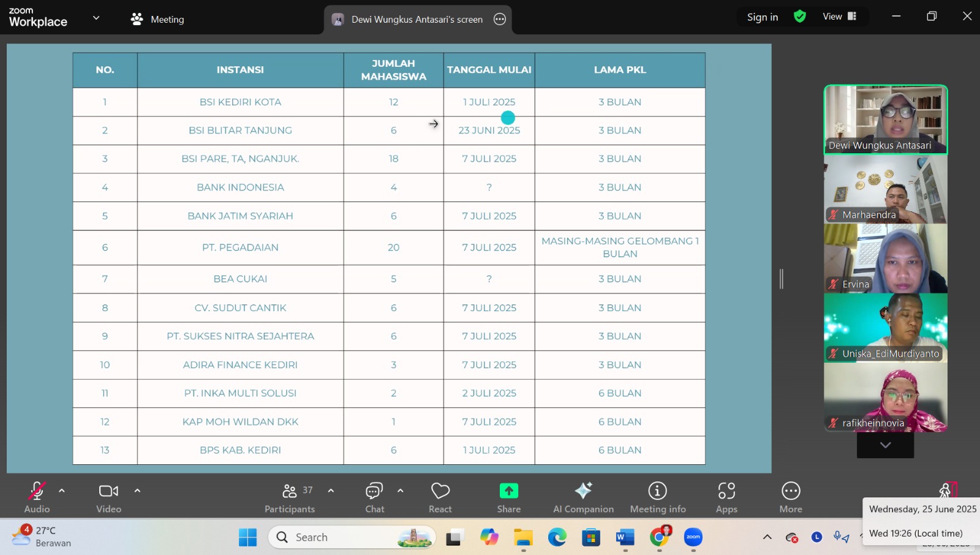
Task: Select Marhaendra's video thumbnail
Action: tap(885, 189)
